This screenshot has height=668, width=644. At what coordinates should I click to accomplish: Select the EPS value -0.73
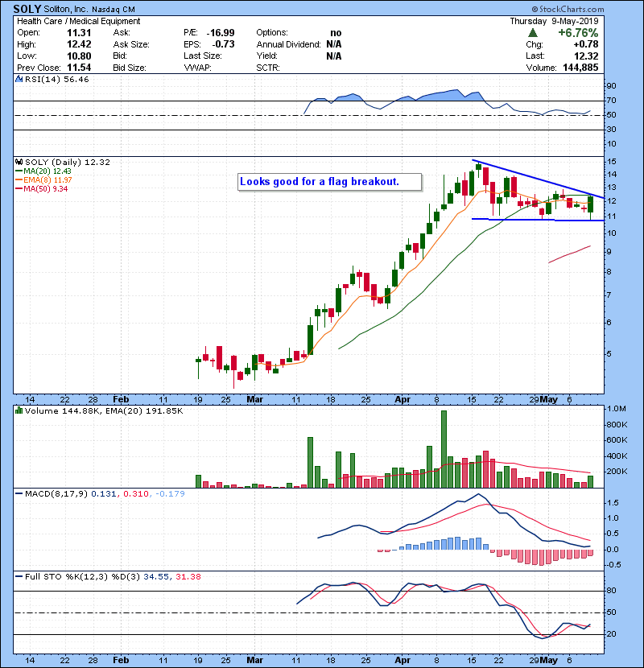click(223, 44)
